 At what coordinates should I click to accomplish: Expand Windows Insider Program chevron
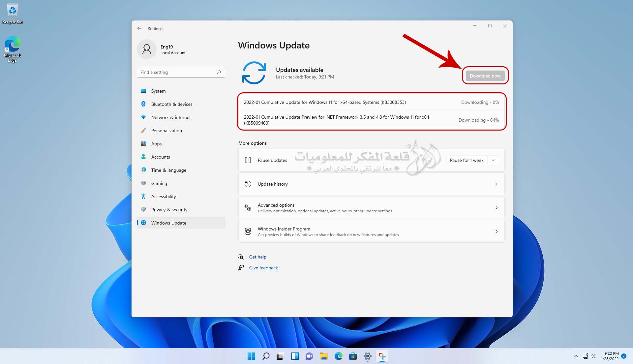click(497, 231)
